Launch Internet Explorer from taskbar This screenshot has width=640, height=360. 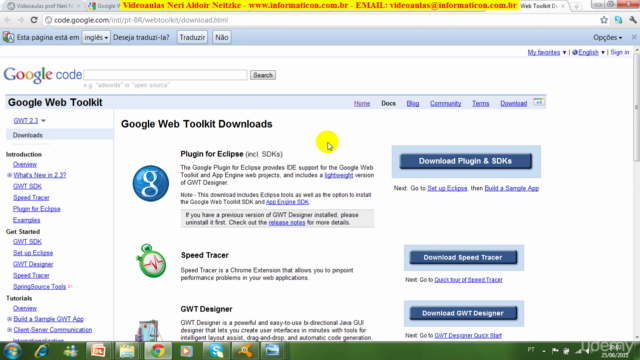point(42,351)
